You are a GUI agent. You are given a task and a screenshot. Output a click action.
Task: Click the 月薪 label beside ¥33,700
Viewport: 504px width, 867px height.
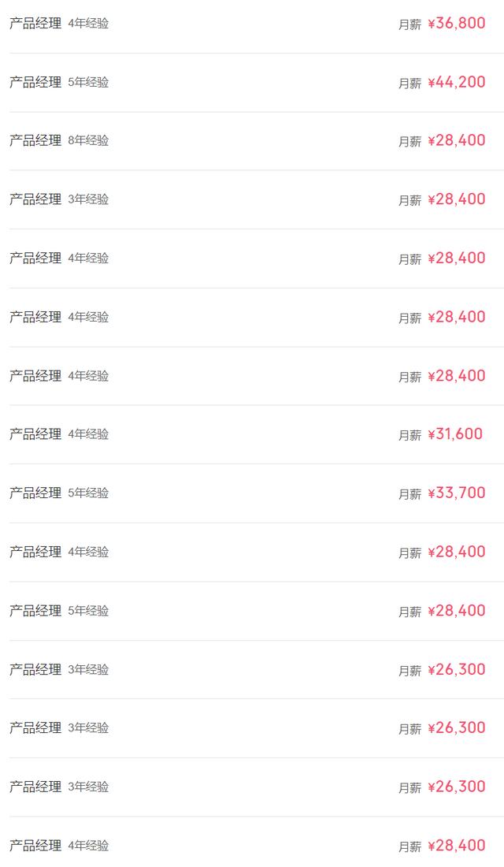coord(409,494)
